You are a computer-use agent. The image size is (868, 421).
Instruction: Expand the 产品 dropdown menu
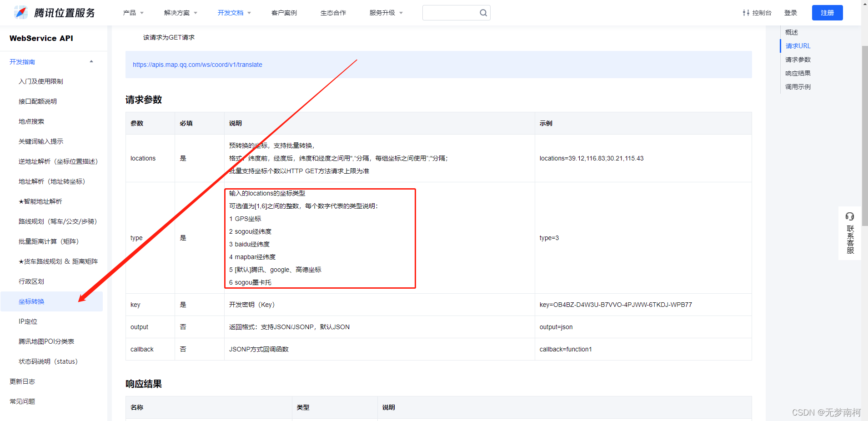[133, 13]
